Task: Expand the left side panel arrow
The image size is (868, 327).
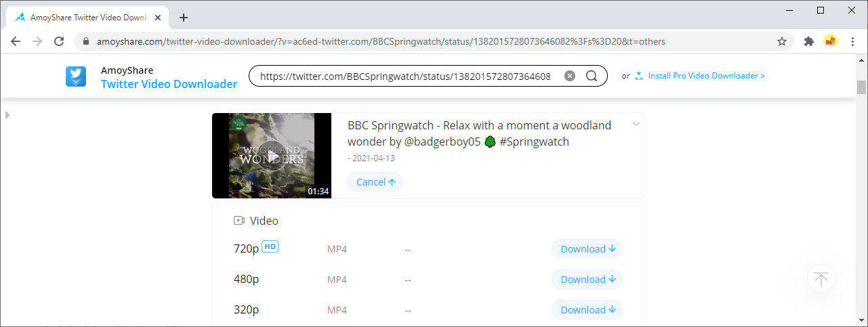Action: 7,115
